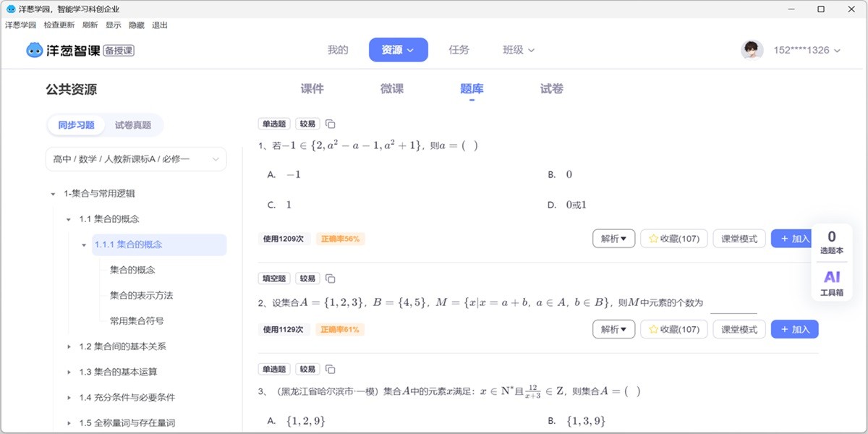
Task: Toggle favorite via 收藏(107) on question 1
Action: 673,239
